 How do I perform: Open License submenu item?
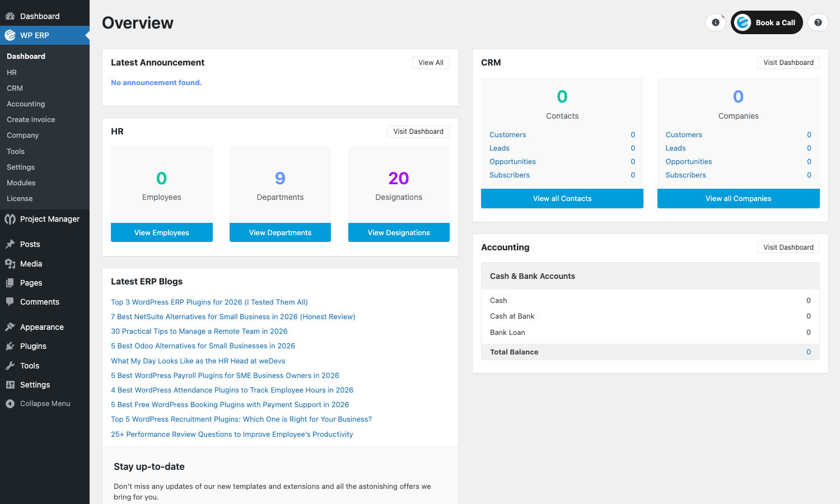pos(20,198)
